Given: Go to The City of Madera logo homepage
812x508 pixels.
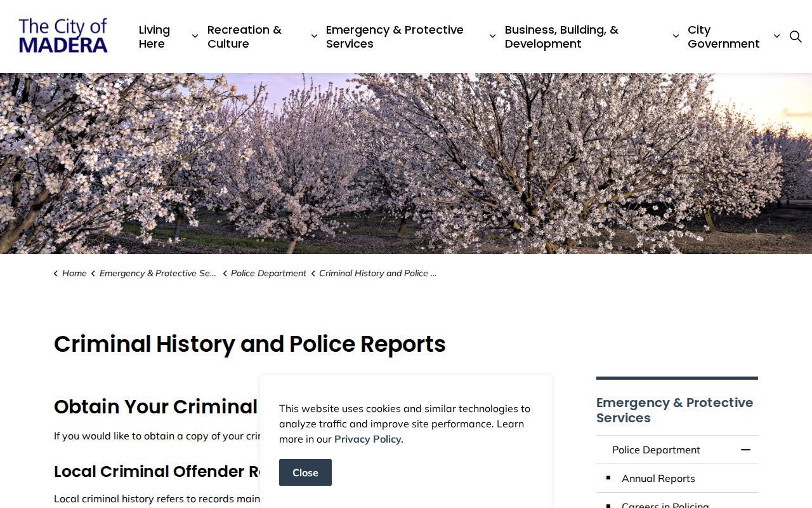Looking at the screenshot, I should click(63, 36).
